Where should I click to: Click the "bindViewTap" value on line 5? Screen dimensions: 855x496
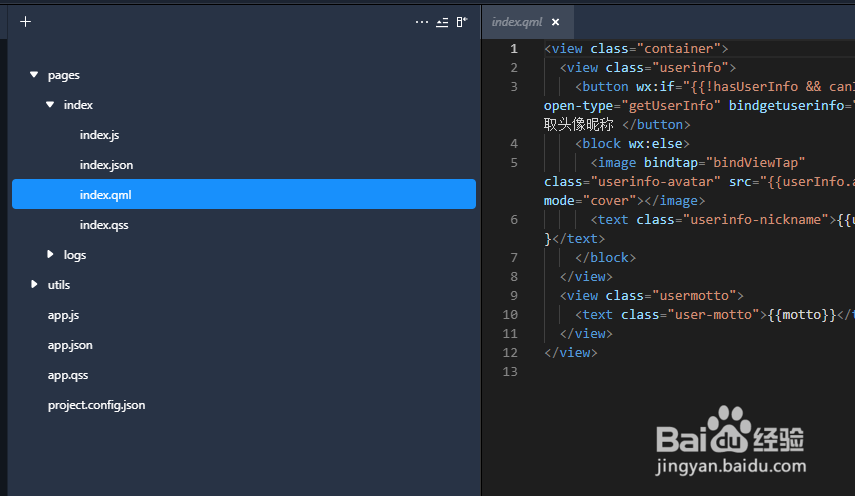coord(755,162)
